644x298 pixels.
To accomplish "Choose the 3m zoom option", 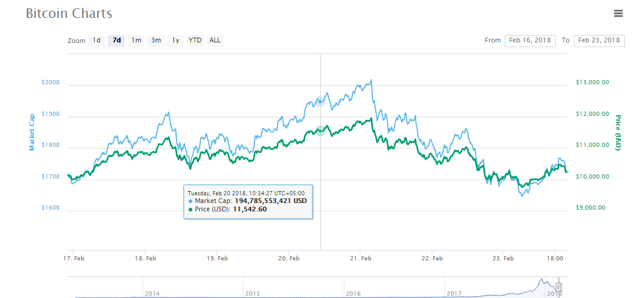I will 156,41.
